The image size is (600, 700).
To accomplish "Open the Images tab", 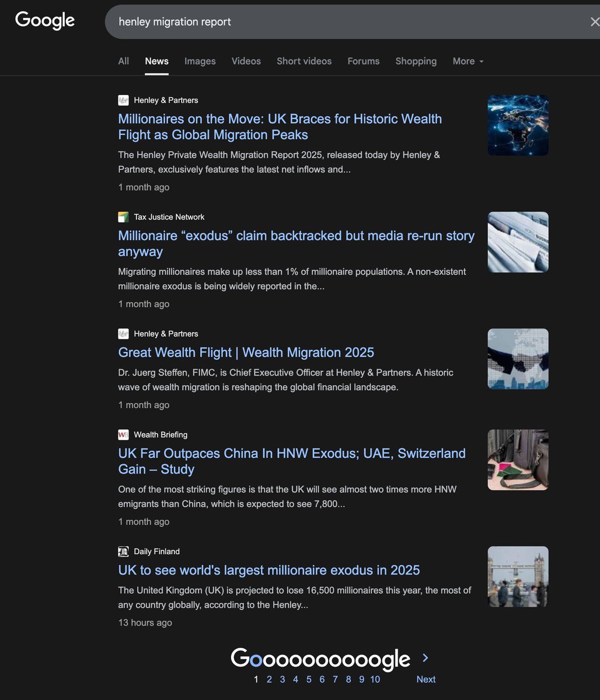I will point(200,61).
